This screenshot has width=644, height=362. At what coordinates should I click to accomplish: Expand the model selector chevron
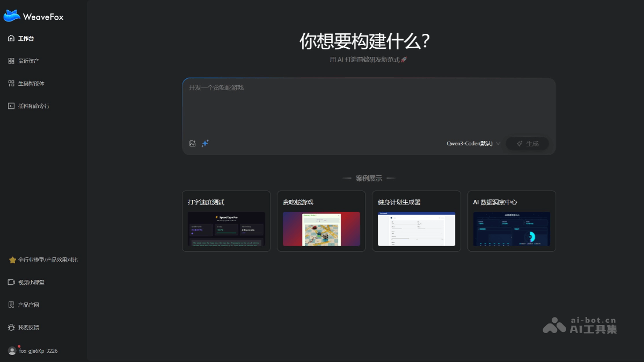[499, 143]
